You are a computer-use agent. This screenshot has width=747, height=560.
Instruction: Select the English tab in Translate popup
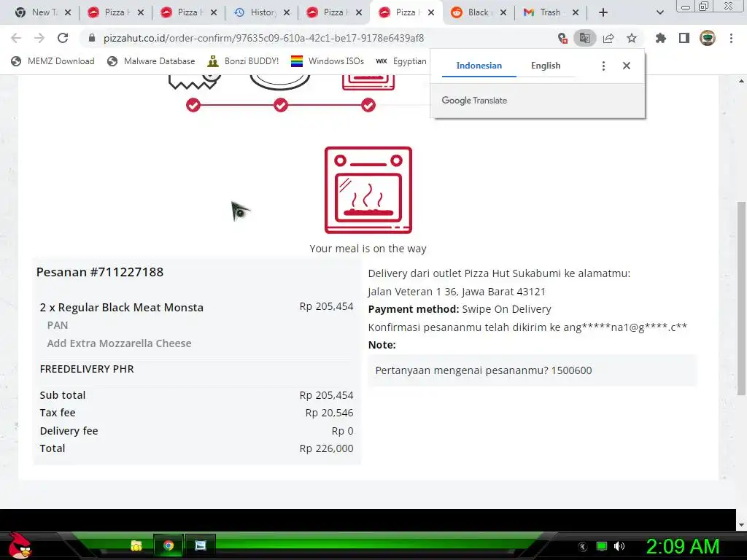[x=546, y=66]
